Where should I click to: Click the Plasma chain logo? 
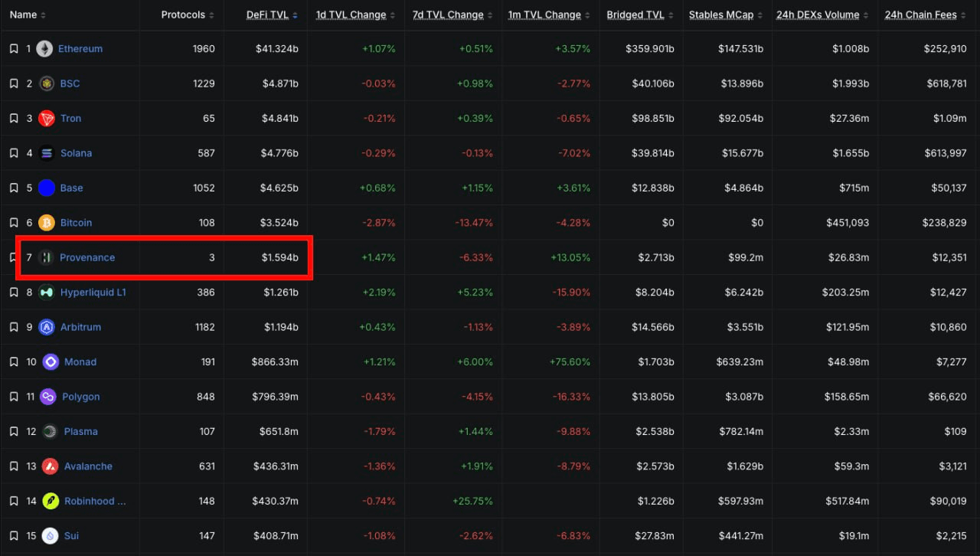(x=50, y=432)
